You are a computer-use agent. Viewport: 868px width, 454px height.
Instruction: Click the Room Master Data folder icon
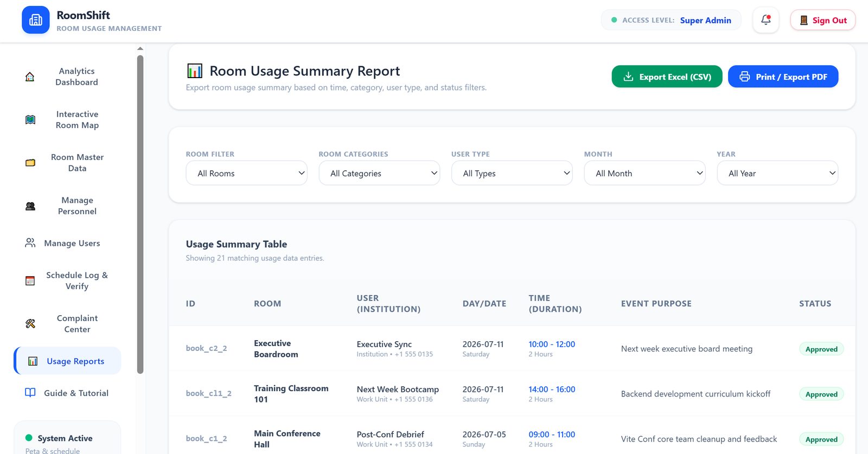click(x=30, y=163)
